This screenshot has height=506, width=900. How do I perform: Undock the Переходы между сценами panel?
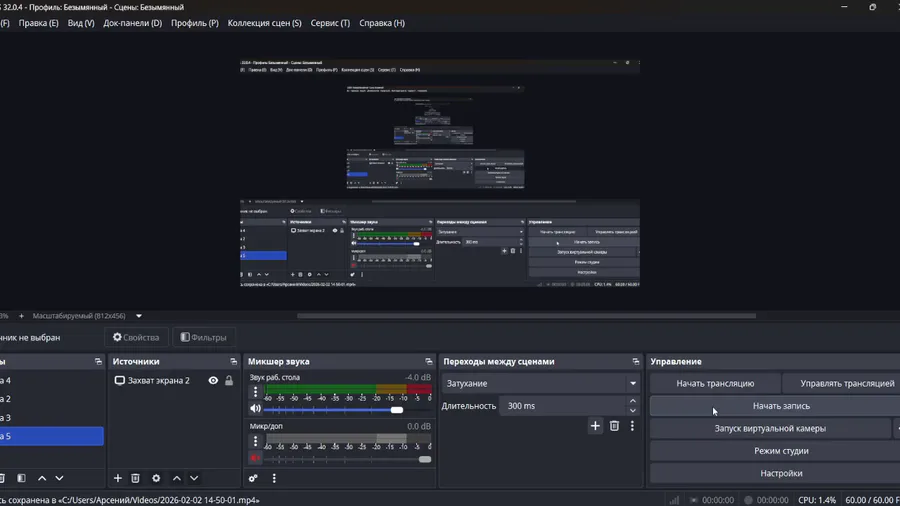[x=635, y=361]
